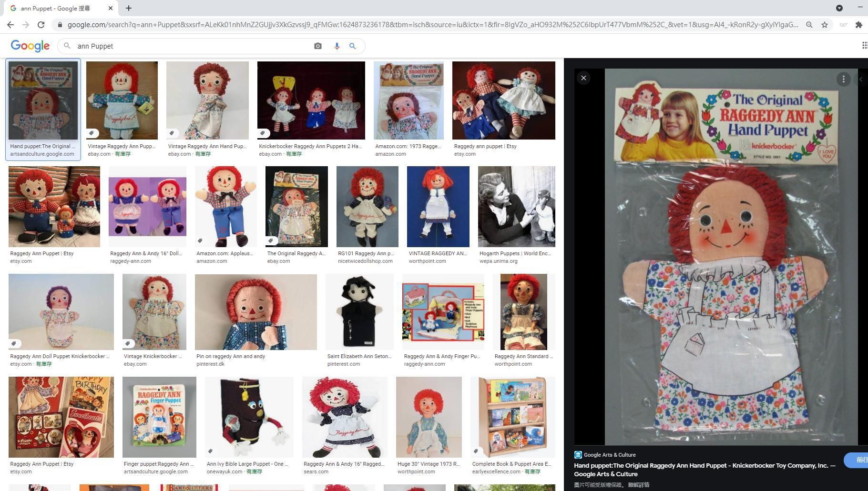
Task: Search by image using camera icon
Action: click(x=318, y=46)
